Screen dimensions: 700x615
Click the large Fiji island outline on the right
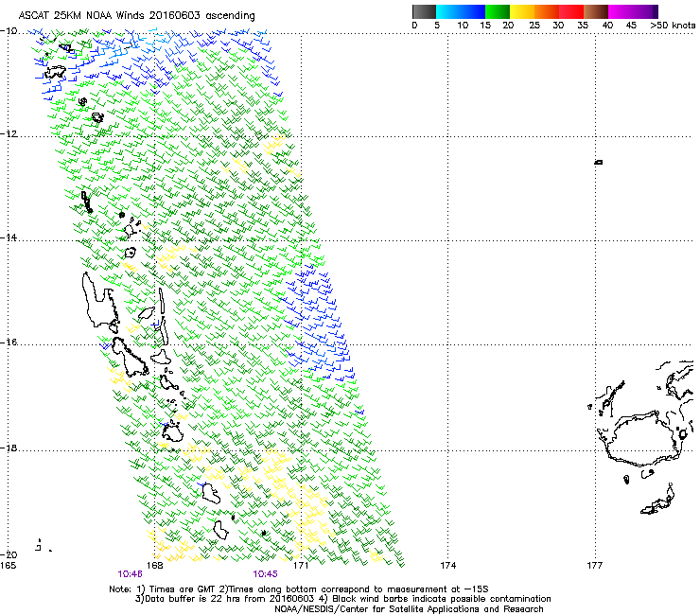tap(642, 439)
